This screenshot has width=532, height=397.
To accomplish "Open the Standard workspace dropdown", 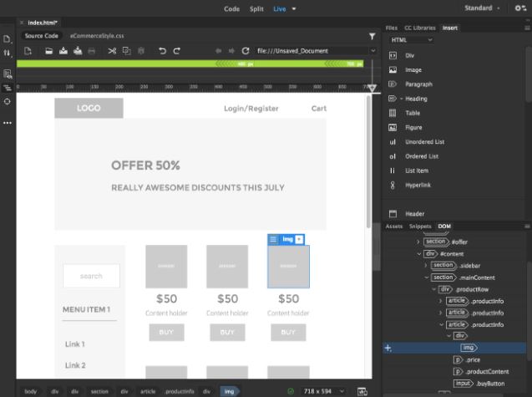I will coord(482,8).
